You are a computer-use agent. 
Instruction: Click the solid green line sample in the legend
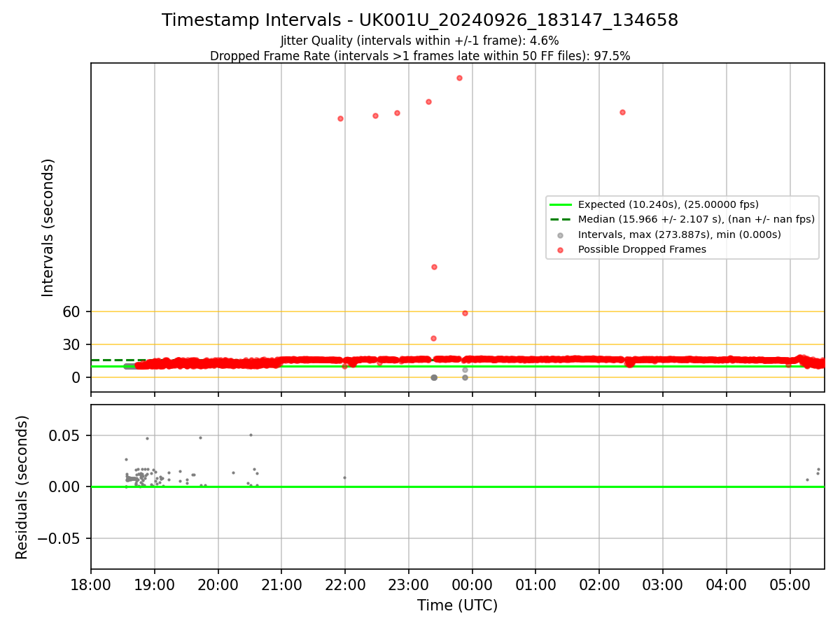[x=561, y=204]
